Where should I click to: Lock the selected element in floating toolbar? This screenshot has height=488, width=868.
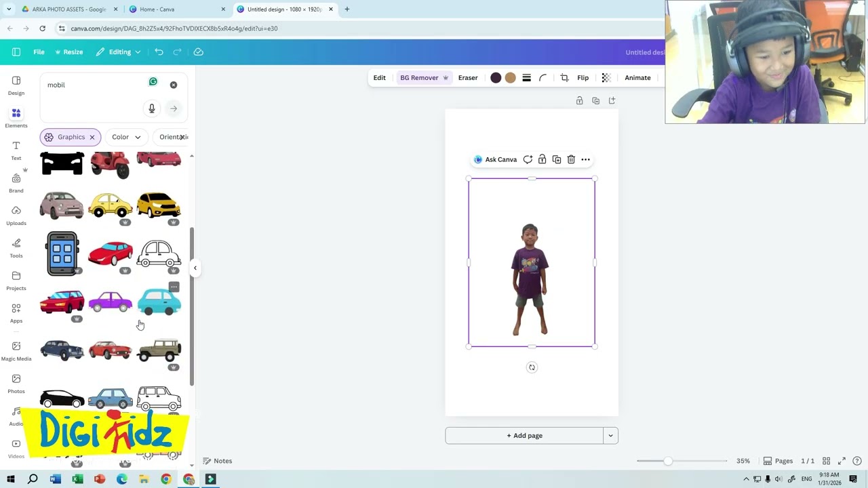(542, 159)
